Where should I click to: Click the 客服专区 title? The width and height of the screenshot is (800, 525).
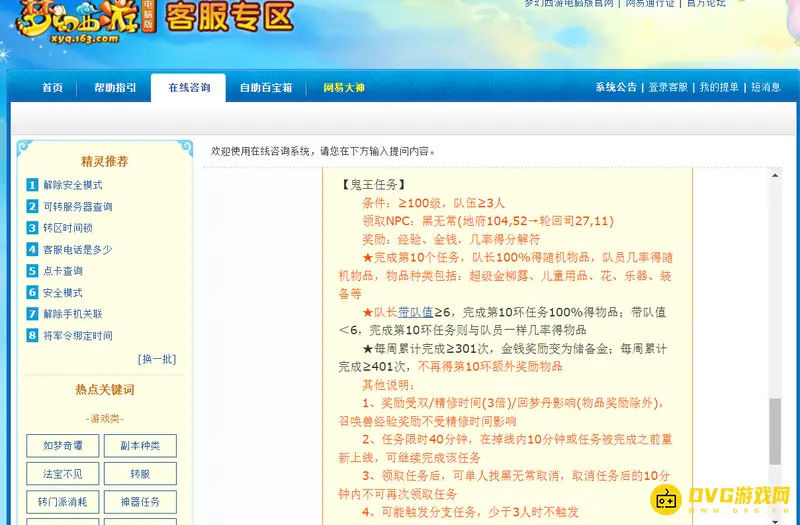coord(230,17)
